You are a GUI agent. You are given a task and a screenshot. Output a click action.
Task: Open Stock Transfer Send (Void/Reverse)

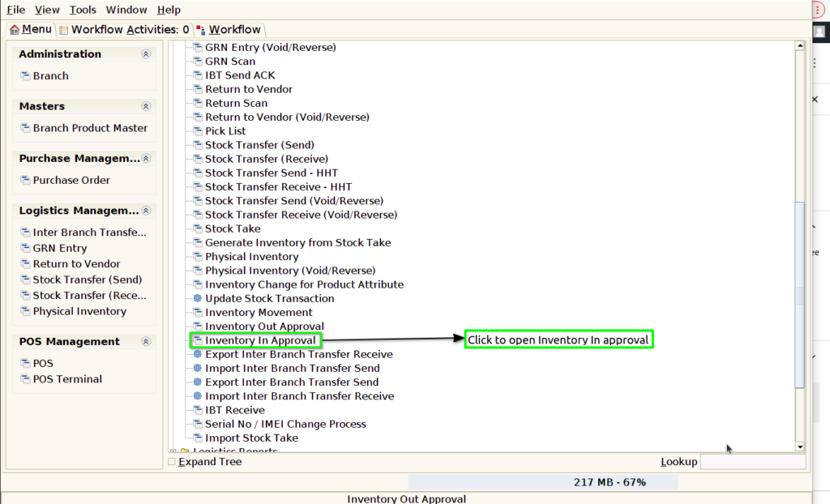pos(294,201)
